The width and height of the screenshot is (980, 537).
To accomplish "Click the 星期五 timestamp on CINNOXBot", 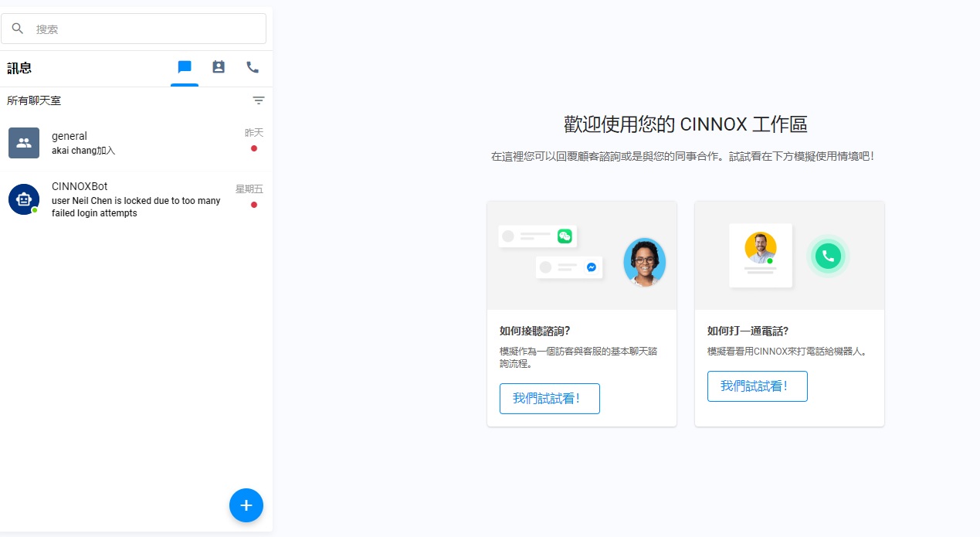I will (249, 189).
